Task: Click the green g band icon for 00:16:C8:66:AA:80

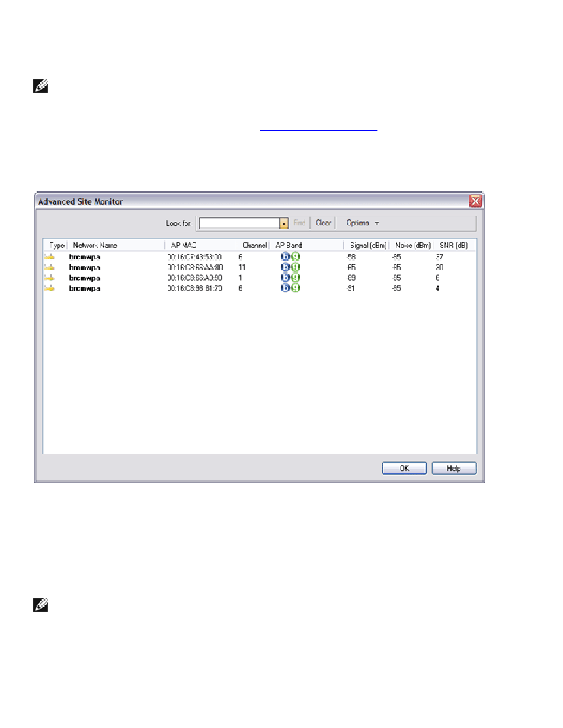Action: pyautogui.click(x=296, y=267)
